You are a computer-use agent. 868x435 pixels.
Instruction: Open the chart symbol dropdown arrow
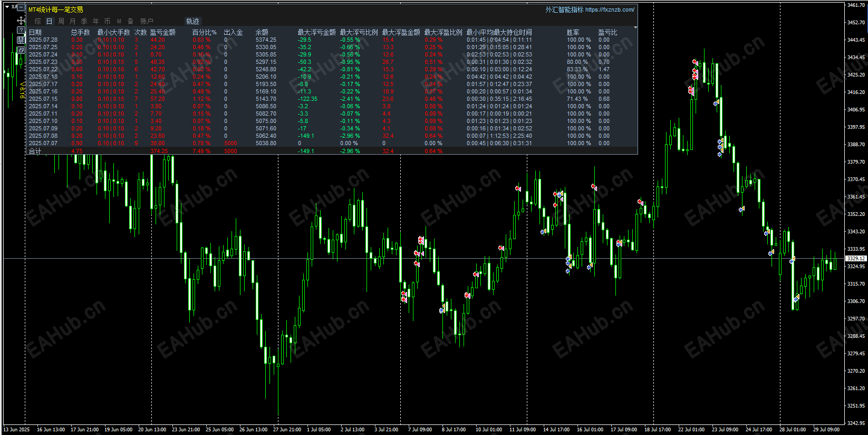[7, 7]
